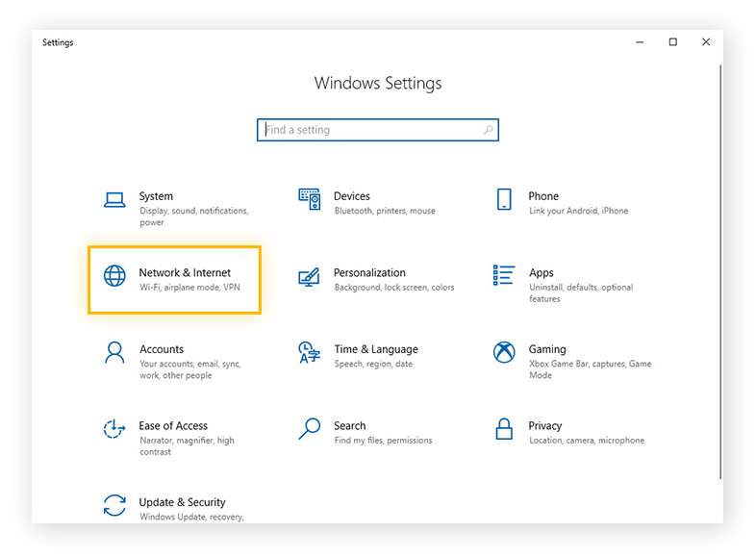Select the Network & Internet globe icon
The height and width of the screenshot is (558, 756).
114,276
